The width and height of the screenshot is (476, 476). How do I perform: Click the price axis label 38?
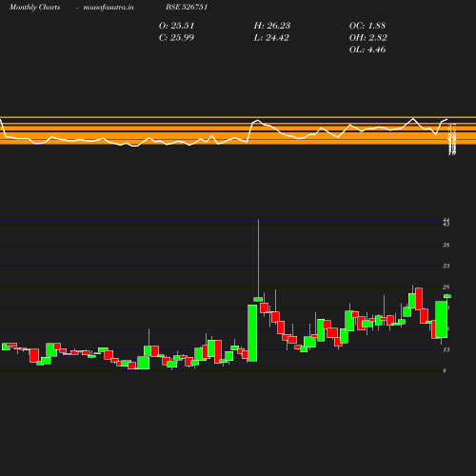tap(446, 245)
